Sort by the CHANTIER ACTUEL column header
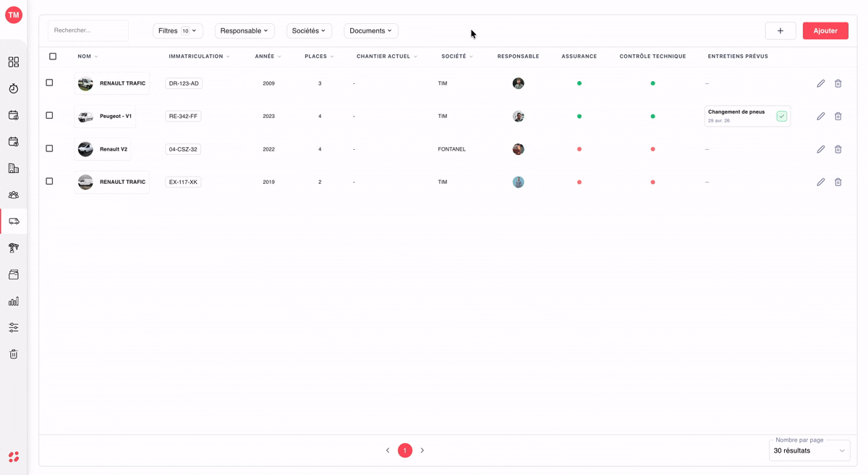 pos(387,56)
